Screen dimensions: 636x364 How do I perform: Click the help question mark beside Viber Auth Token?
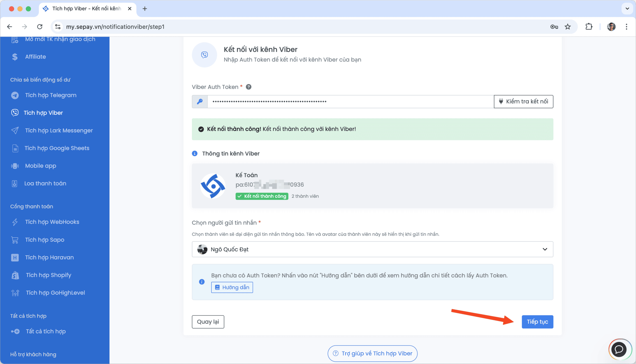point(249,87)
